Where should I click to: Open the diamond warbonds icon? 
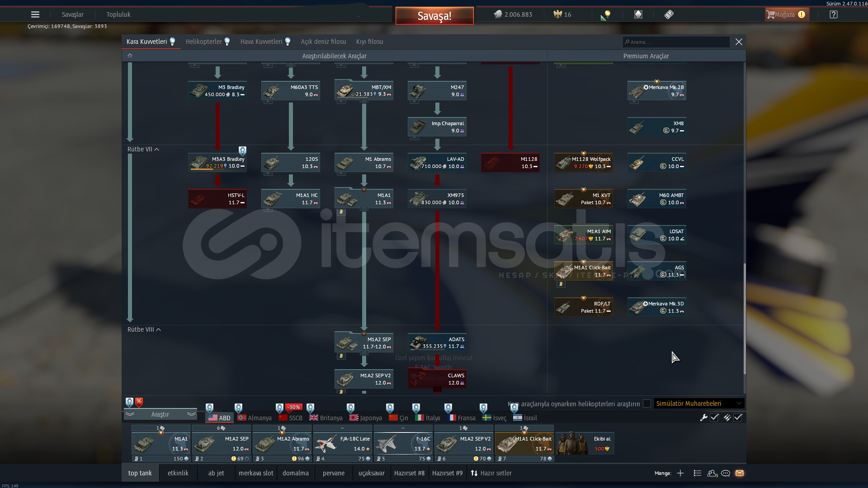(x=638, y=14)
